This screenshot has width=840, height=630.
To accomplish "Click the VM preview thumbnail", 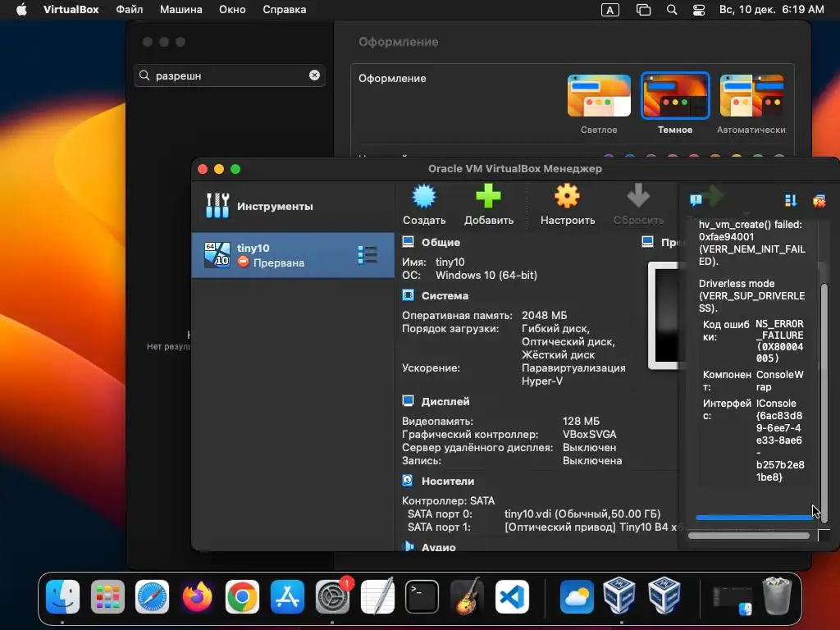I will coord(663,316).
